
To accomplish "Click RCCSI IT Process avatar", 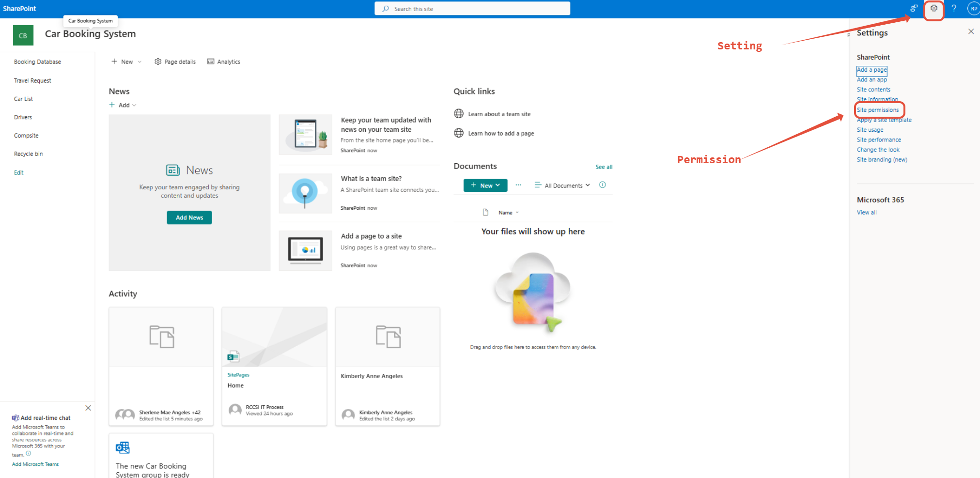I will [235, 410].
